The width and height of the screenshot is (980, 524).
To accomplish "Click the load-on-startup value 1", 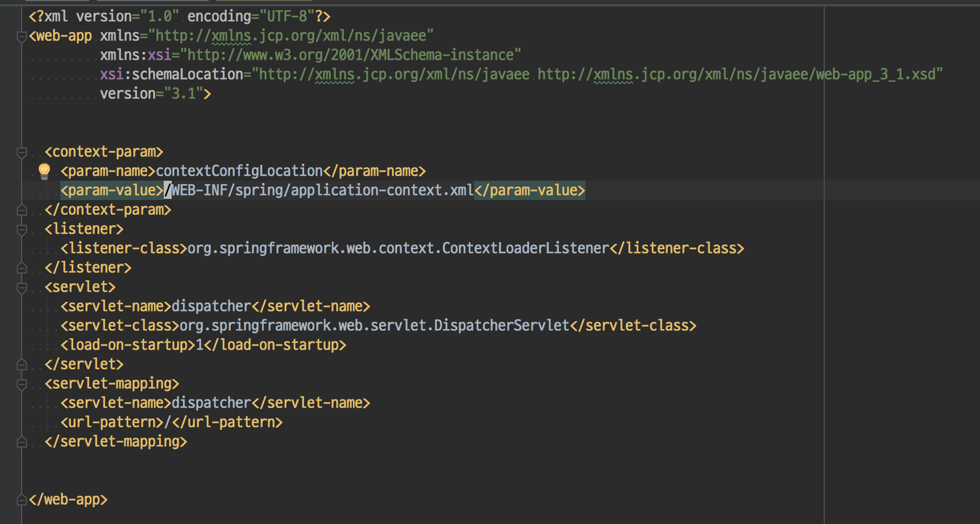I will click(200, 345).
